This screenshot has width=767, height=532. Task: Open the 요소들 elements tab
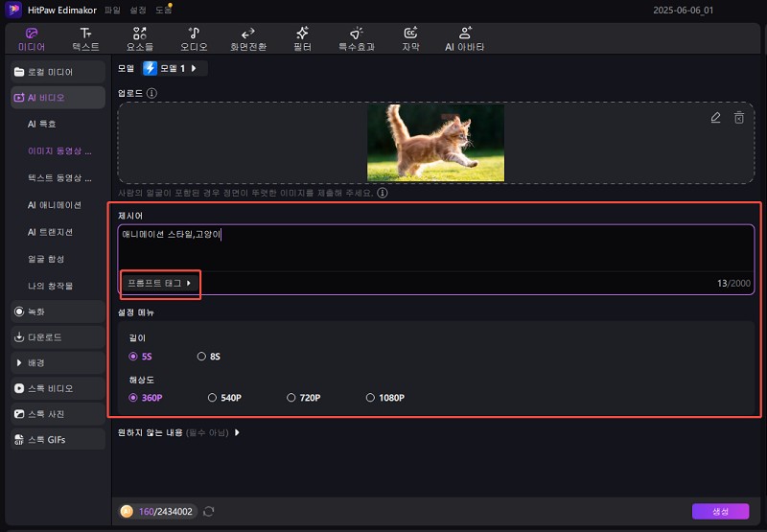click(x=140, y=39)
